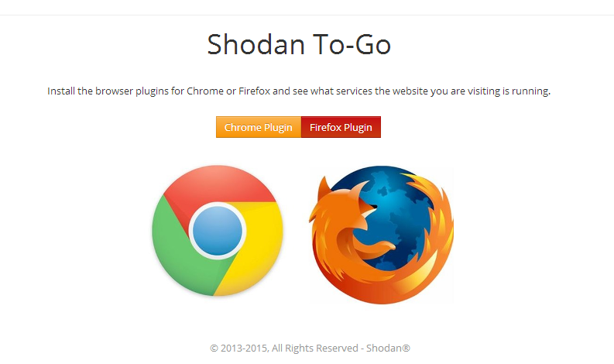Screen dimensions: 614x364
Task: Click the fox's head on the Firefox logo
Action: (345, 208)
